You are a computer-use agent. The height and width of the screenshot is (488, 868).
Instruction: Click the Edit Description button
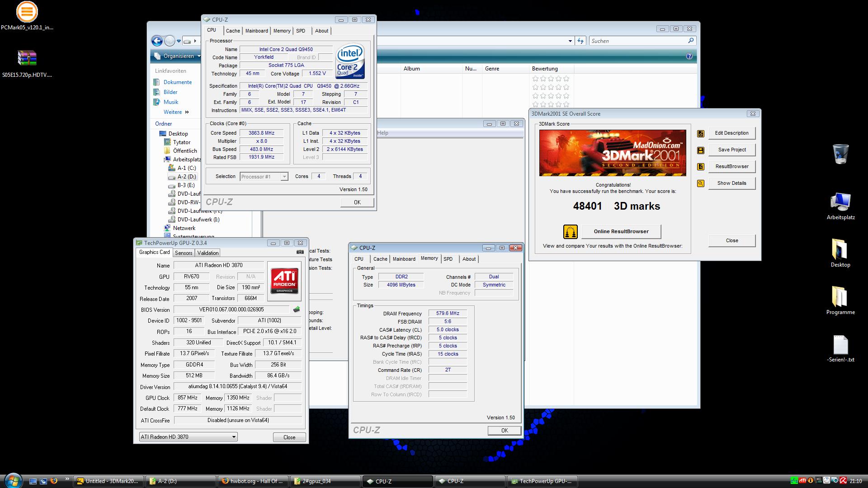(731, 133)
